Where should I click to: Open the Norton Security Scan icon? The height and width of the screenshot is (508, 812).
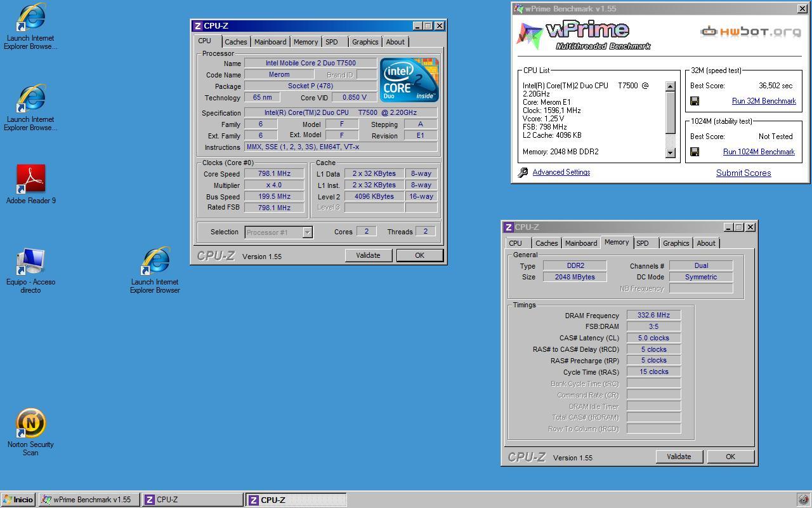[x=30, y=432]
